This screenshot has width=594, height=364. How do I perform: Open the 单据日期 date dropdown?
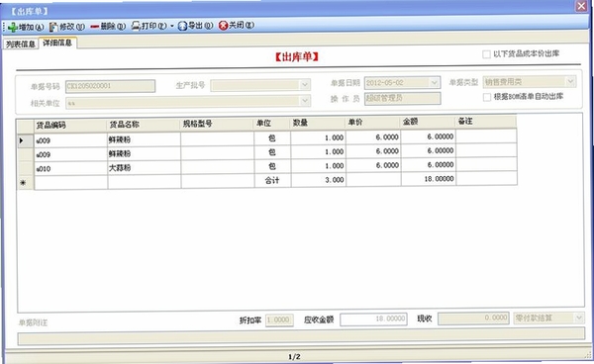click(435, 82)
